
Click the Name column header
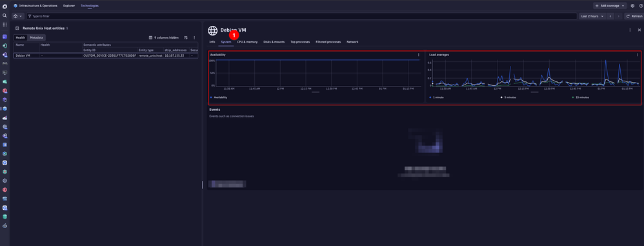[20, 45]
